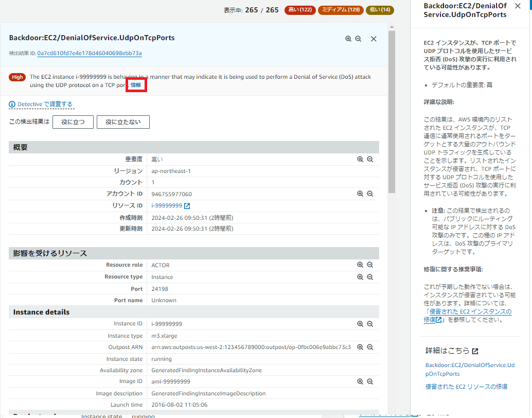Viewport: 532px width, 418px height.
Task: Filter exclude on Outpost ARN value
Action: [370, 347]
